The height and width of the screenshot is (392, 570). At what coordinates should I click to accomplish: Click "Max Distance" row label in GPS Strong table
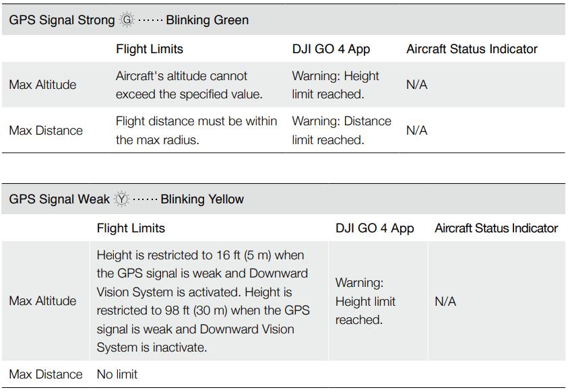click(46, 131)
